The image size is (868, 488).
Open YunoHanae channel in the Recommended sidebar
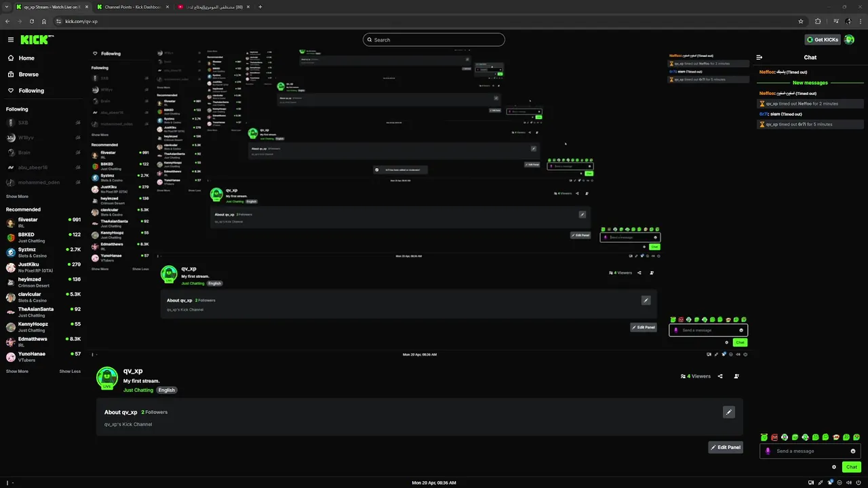coord(43,357)
